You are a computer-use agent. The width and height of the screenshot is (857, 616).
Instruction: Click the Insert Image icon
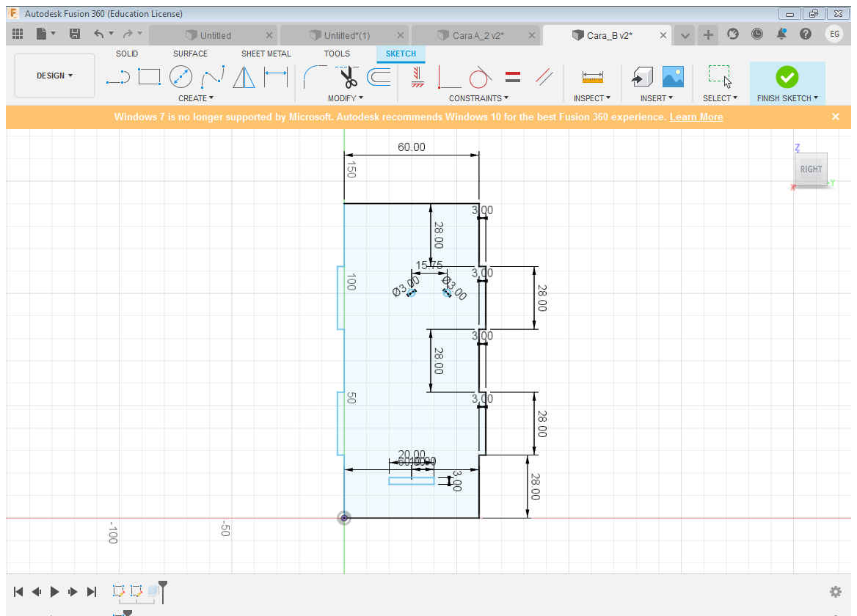click(673, 76)
